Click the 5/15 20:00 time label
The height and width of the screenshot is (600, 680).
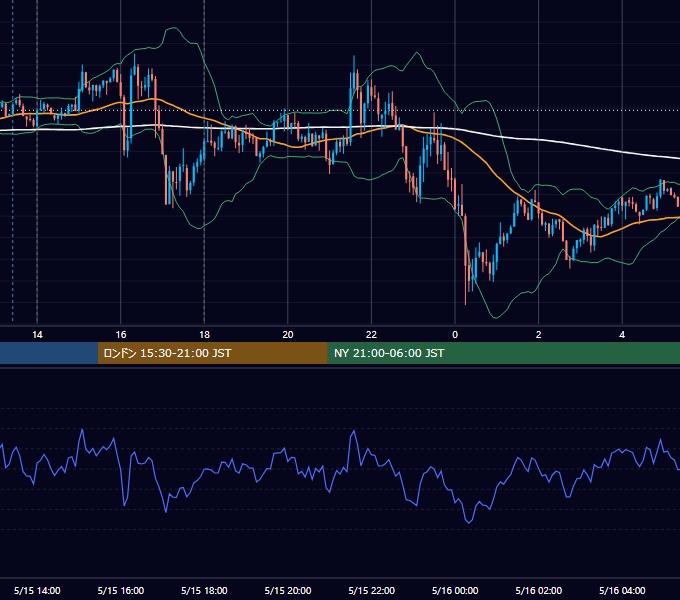[288, 590]
